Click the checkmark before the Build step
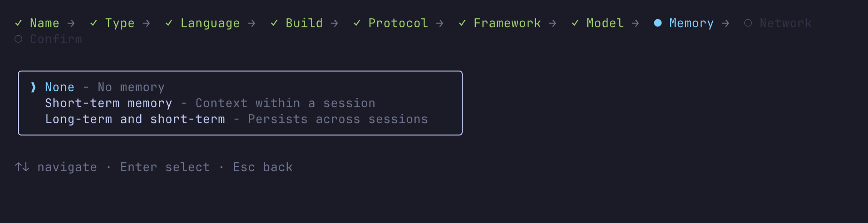 pyautogui.click(x=274, y=23)
